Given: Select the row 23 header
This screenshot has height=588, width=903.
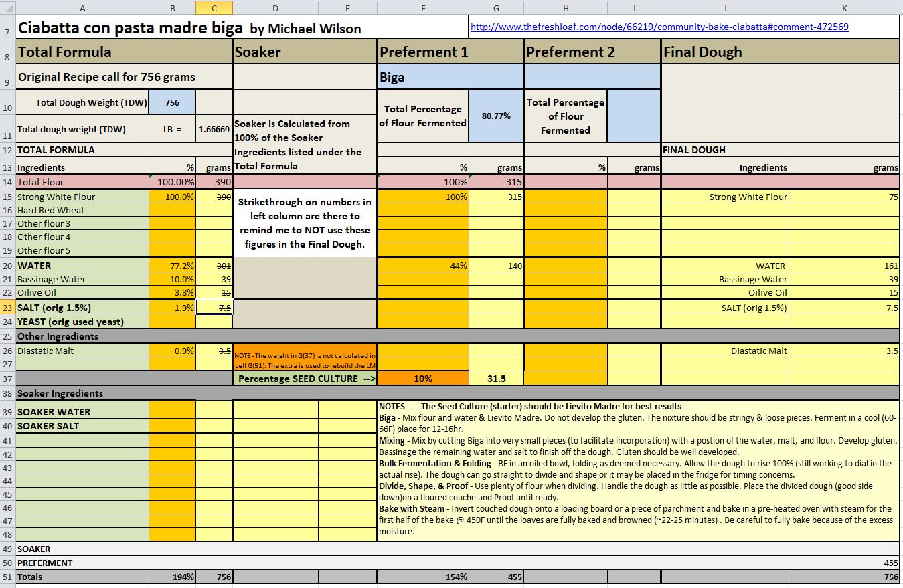Looking at the screenshot, I should [7, 308].
